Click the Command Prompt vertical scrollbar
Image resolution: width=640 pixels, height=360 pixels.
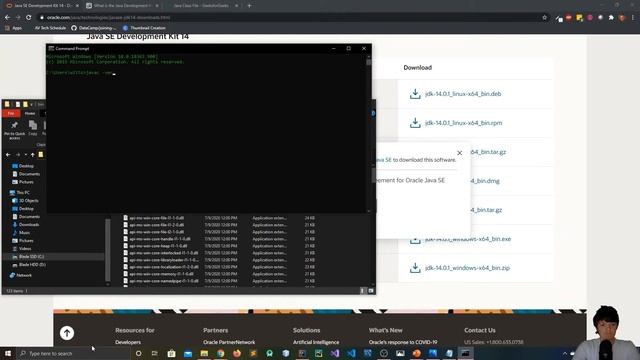click(x=369, y=133)
